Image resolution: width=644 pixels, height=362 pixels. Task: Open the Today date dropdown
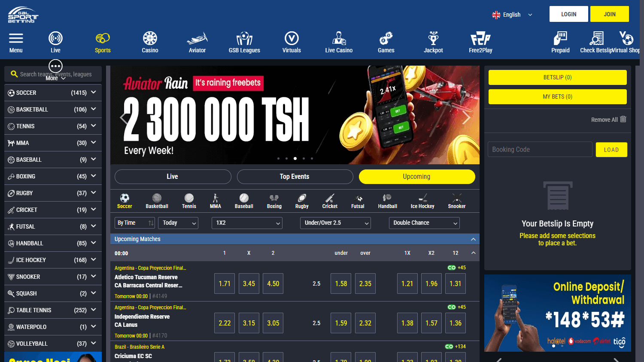178,223
